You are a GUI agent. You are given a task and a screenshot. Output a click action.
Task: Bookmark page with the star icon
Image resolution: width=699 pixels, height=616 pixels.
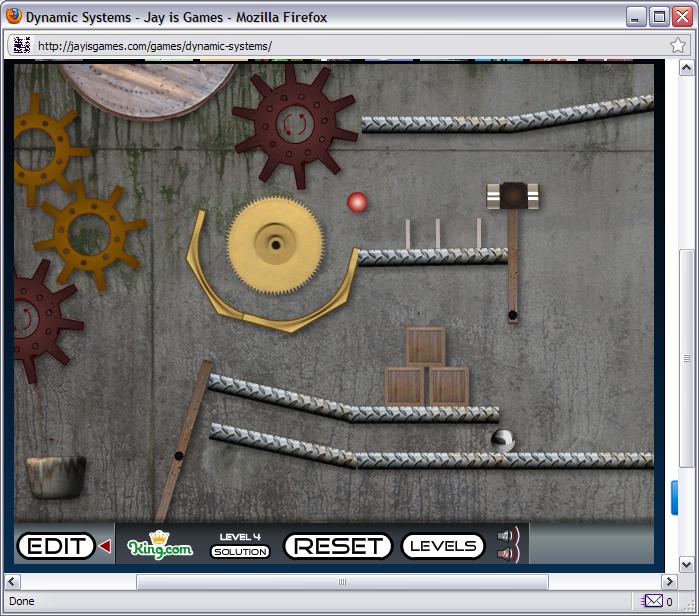(678, 45)
